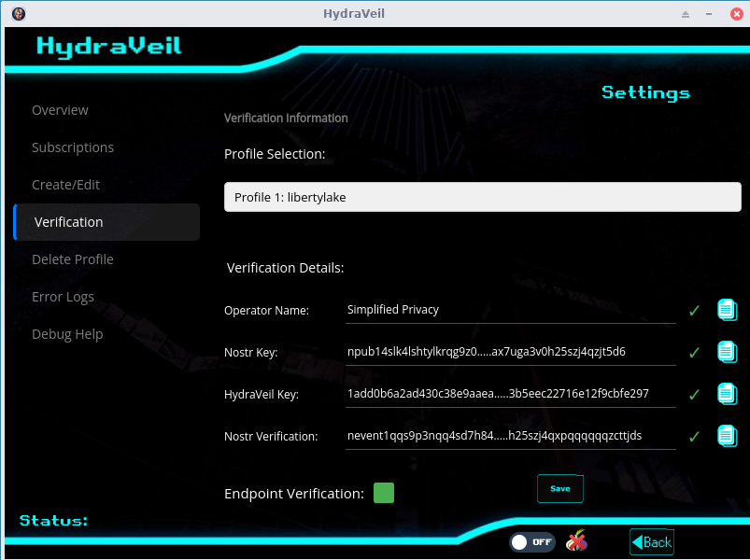Screen dimensions: 750x560
Task: Show the Debug Help section
Action: [x=67, y=334]
